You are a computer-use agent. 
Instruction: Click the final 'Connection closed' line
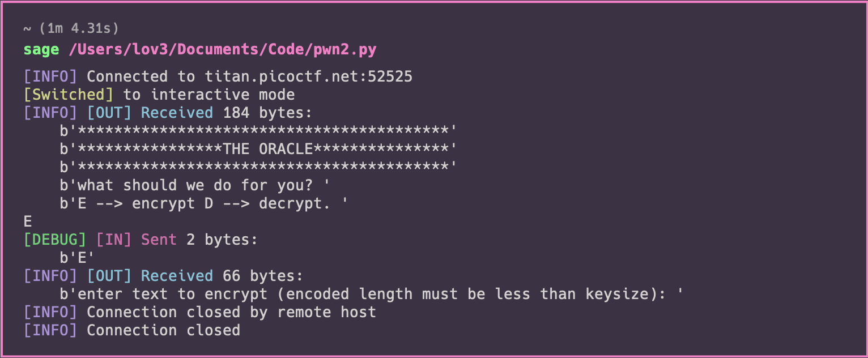point(163,330)
